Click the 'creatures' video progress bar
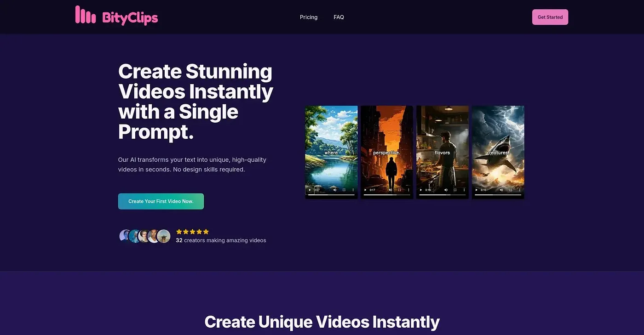 [498, 195]
